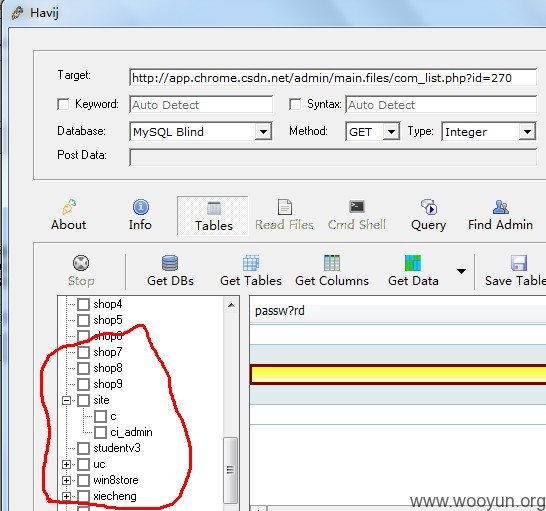
Task: Select the shop4 tree label
Action: pos(108,304)
